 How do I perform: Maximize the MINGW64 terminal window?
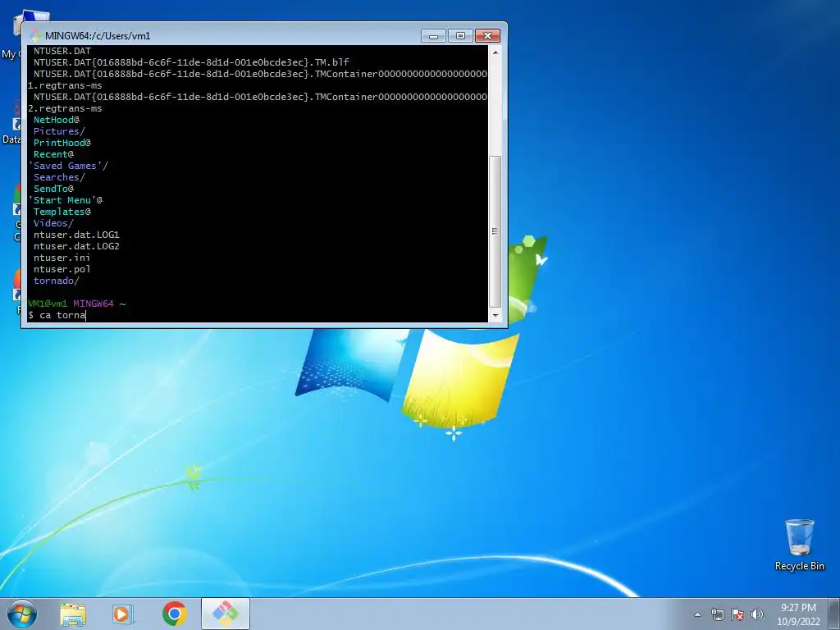(x=460, y=36)
